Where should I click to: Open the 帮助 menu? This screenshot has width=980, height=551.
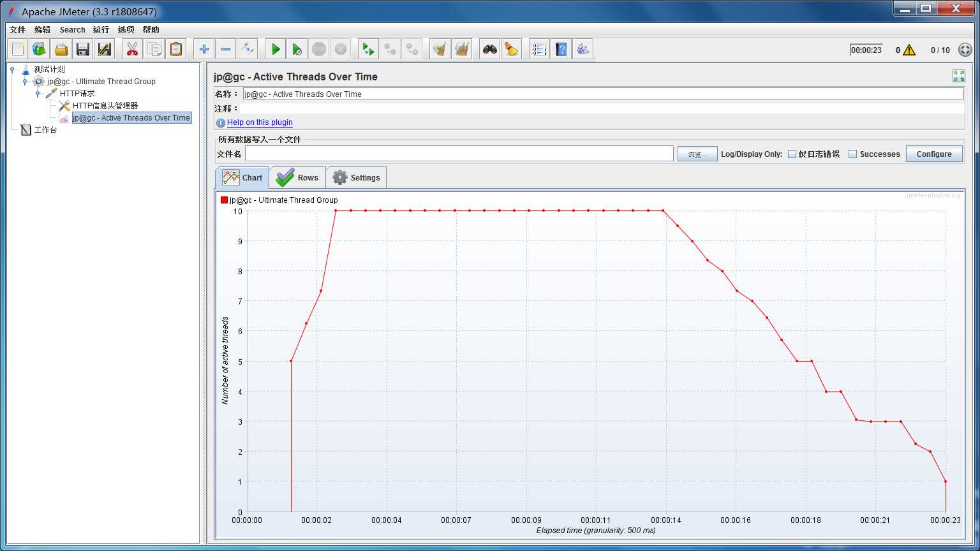151,29
